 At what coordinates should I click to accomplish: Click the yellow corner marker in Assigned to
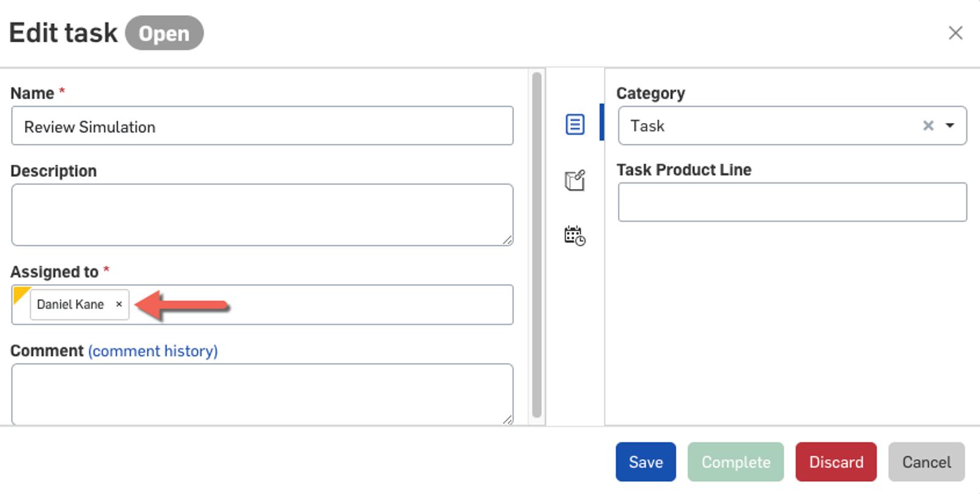click(x=20, y=294)
